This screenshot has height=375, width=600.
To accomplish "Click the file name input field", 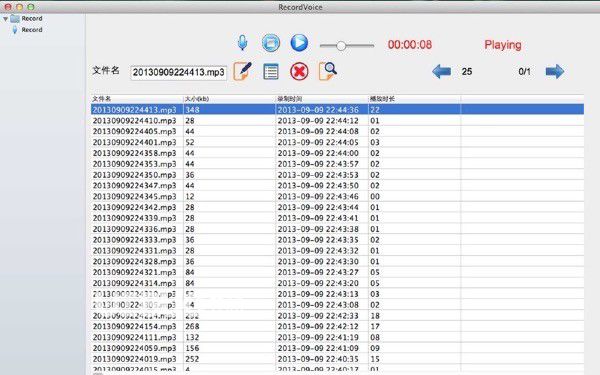I will click(x=178, y=72).
